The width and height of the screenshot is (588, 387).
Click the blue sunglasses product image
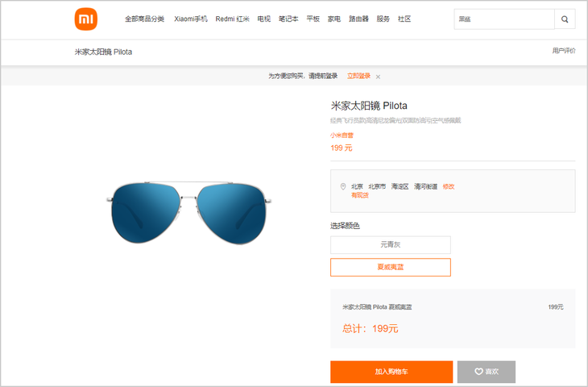[x=188, y=213]
